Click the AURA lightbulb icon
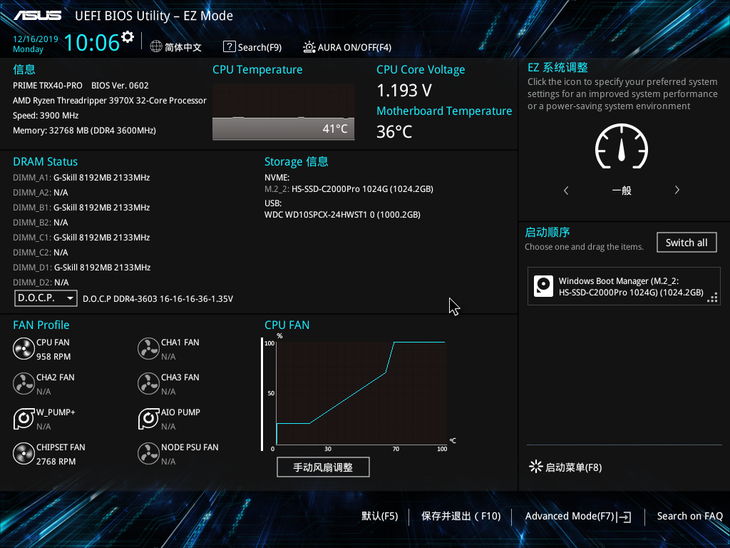 (309, 47)
